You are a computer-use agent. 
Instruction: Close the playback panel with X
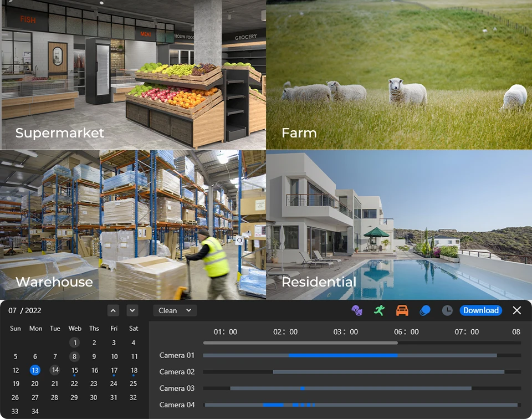click(x=516, y=310)
